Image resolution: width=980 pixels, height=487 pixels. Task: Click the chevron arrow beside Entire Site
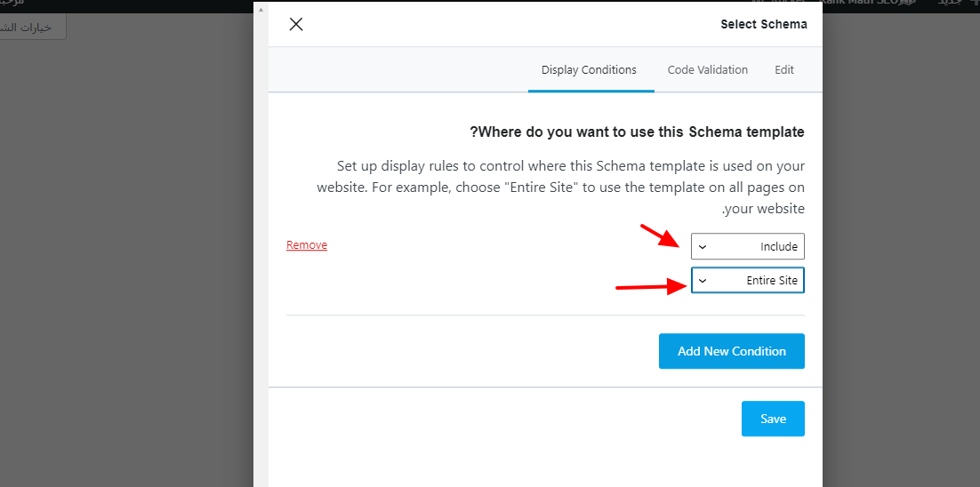coord(703,281)
